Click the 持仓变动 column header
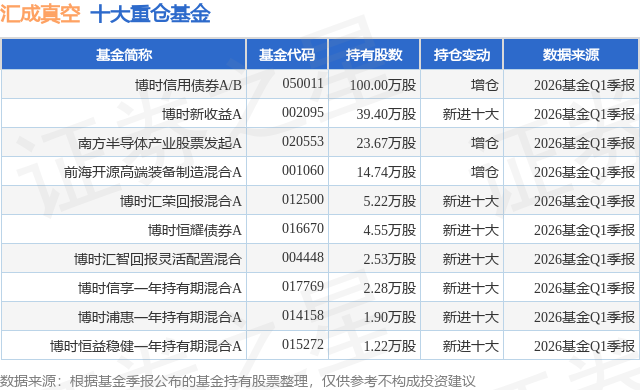This screenshot has width=640, height=390. (x=462, y=55)
